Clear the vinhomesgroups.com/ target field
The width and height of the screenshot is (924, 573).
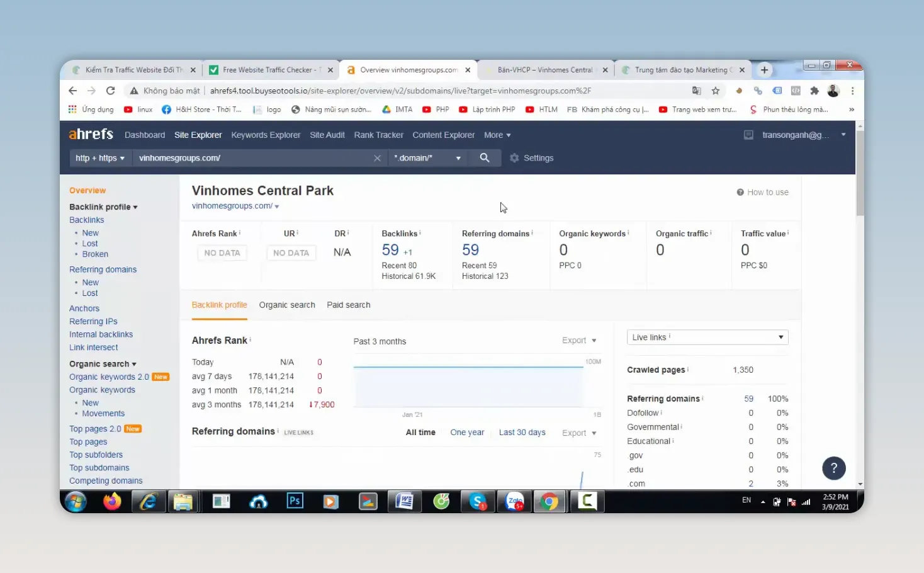point(377,158)
